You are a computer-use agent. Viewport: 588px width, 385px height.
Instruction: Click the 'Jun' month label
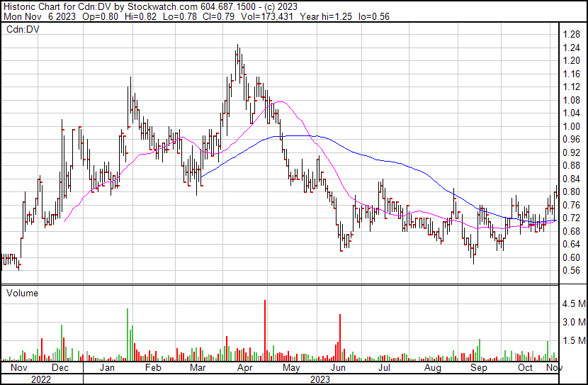[x=338, y=367]
